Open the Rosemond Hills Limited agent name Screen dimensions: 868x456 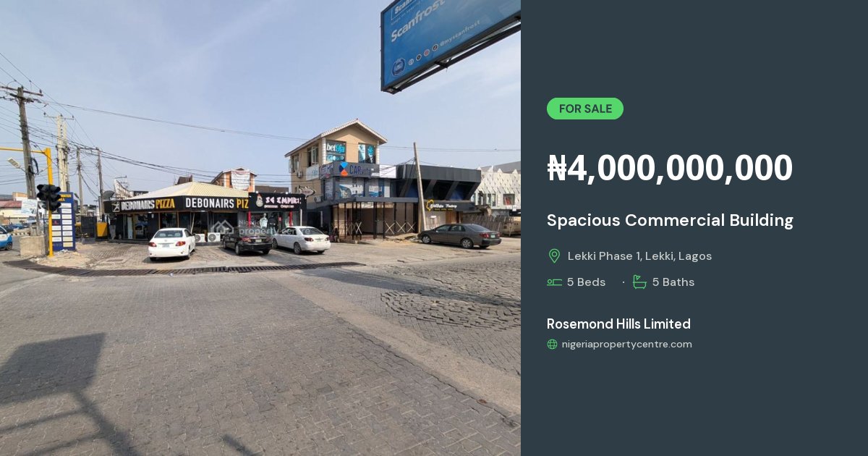point(618,324)
